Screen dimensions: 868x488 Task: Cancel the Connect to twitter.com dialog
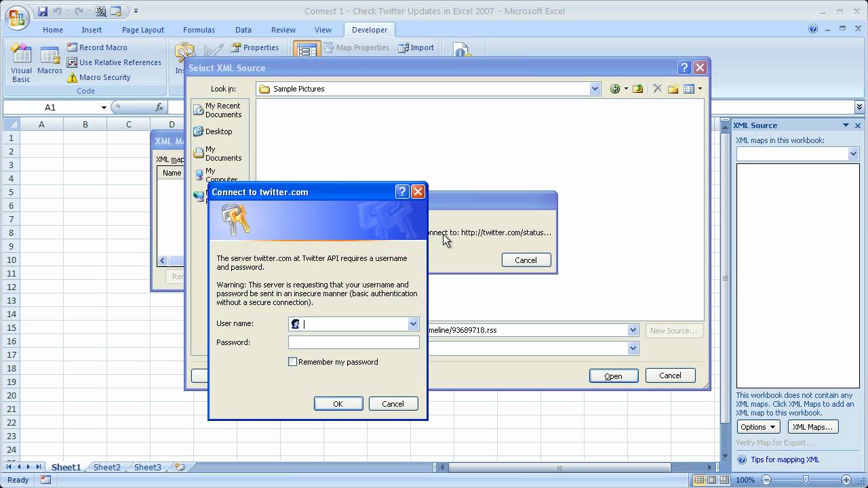393,403
